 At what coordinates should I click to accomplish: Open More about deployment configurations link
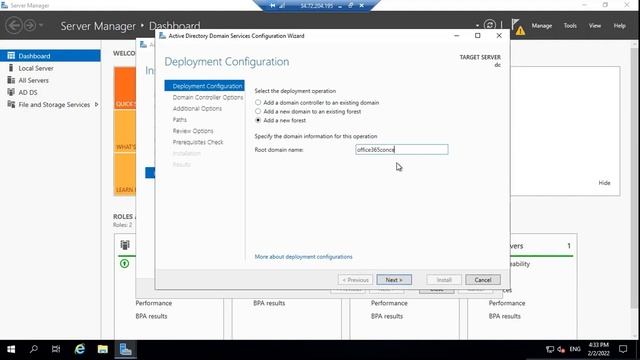coord(303,257)
